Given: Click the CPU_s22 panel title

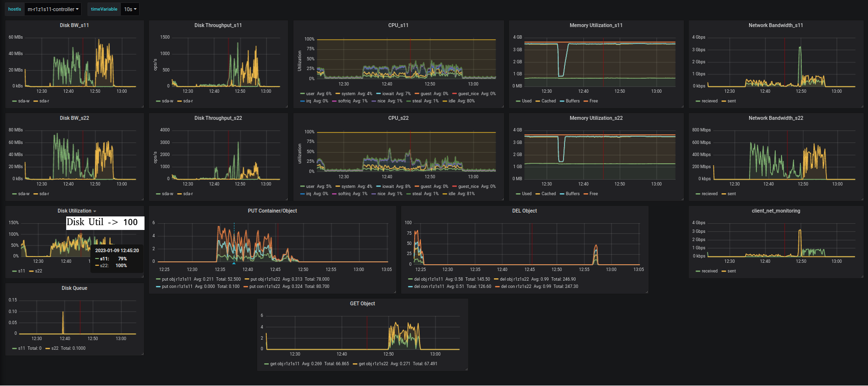Looking at the screenshot, I should pos(398,118).
